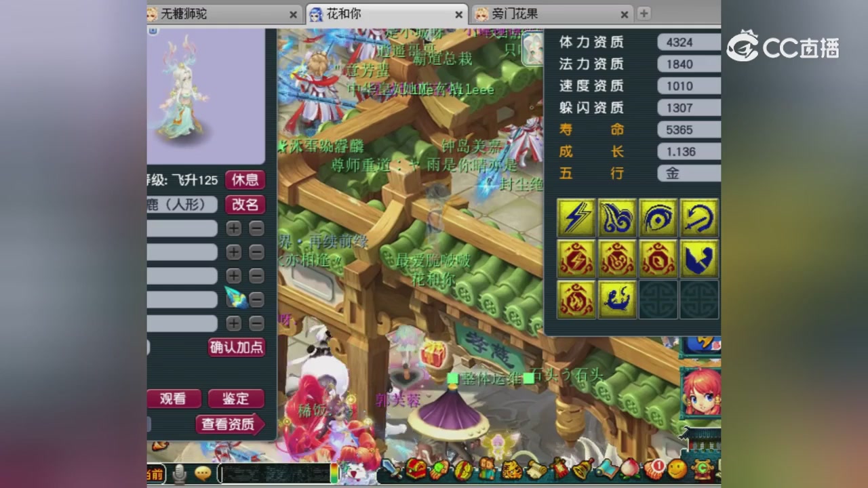
Task: Click the red and gold drum icon
Action: point(464,469)
